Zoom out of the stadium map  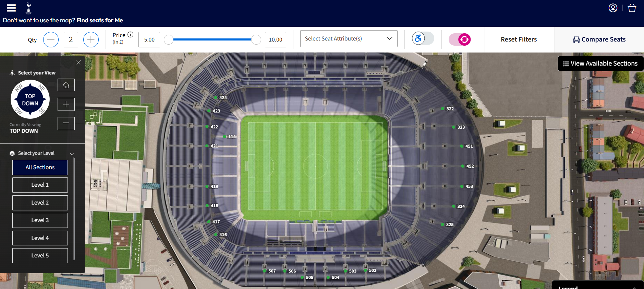[66, 123]
